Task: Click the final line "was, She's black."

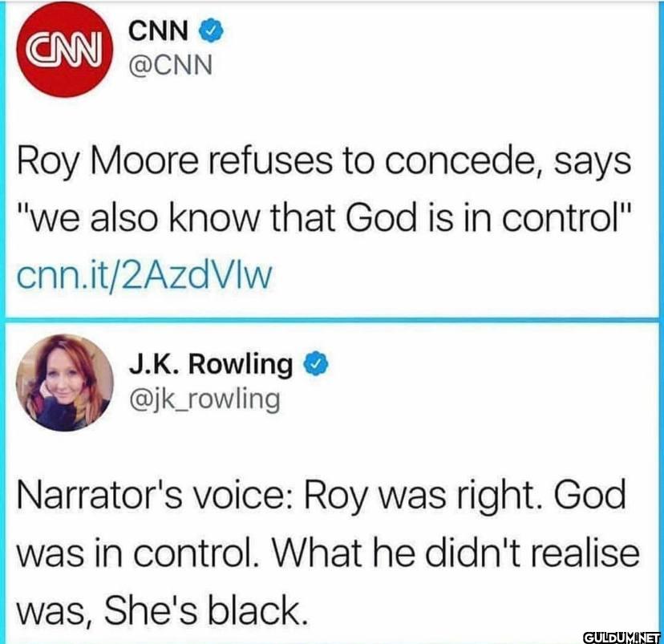Action: point(162,610)
